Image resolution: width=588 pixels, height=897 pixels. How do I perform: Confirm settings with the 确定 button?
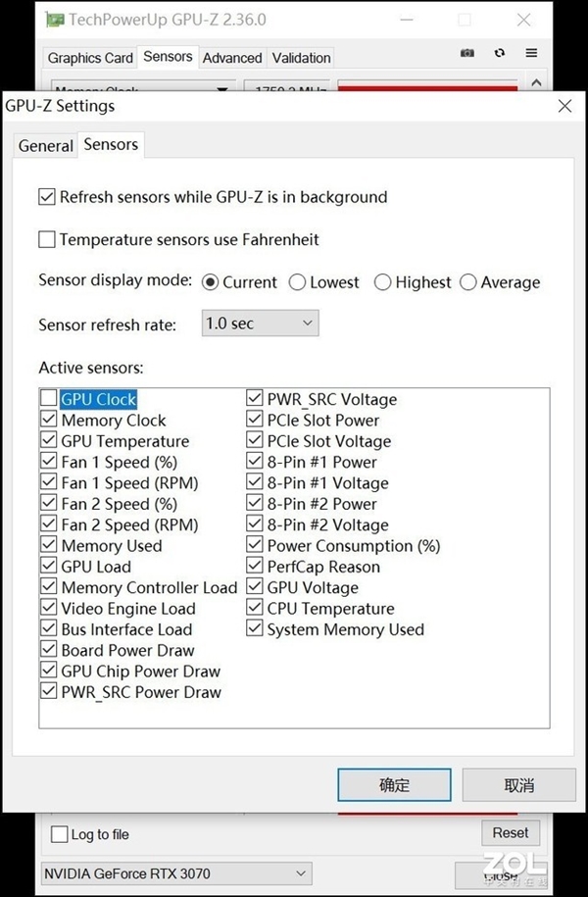[x=394, y=784]
